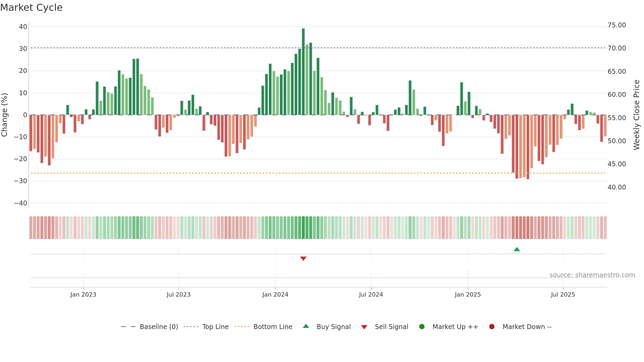The image size is (644, 362).
Task: Toggle the Sell Signal legend entry
Action: [385, 327]
